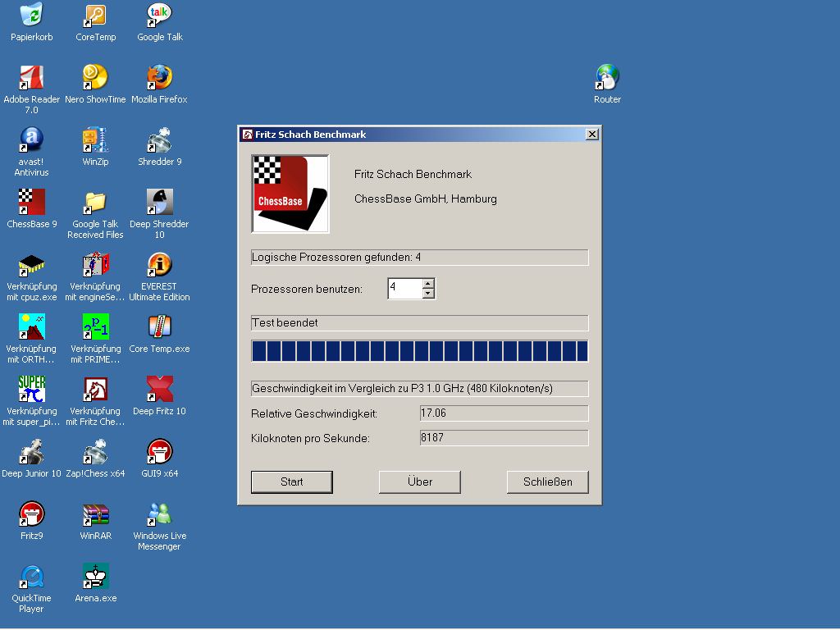Click the 'Geschwindigkeit im Vergleich zu P3' text
This screenshot has width=840, height=630.
click(402, 388)
